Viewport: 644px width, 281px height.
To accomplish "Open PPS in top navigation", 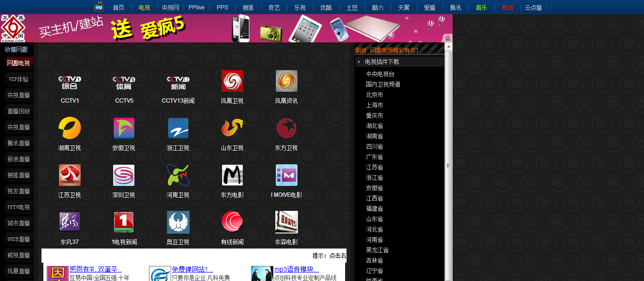I will [x=223, y=8].
